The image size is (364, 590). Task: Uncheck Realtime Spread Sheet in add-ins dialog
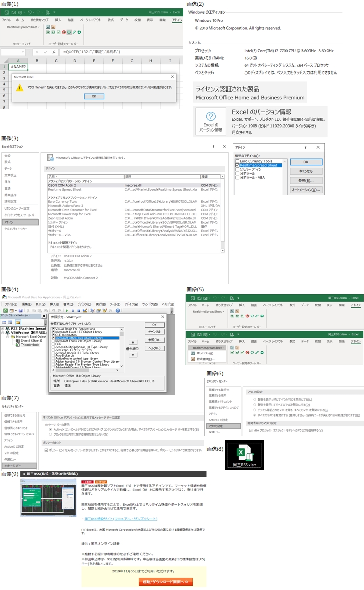(238, 165)
